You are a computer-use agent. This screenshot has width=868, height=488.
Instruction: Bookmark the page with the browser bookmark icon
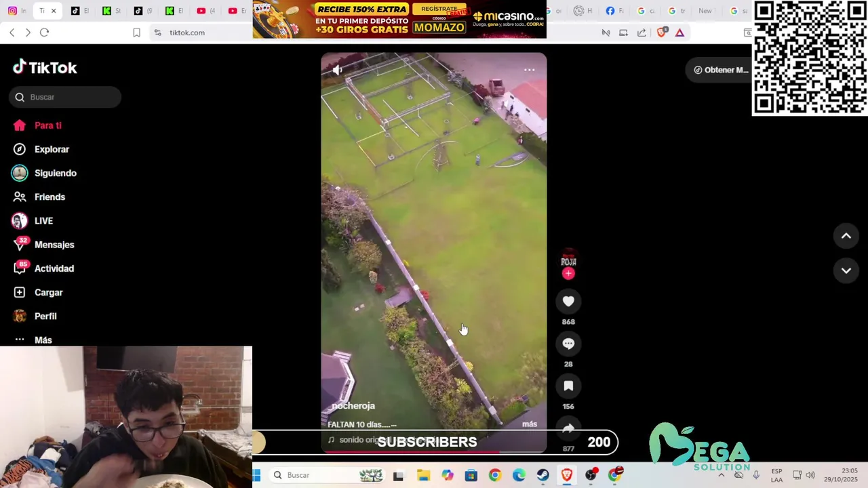(x=136, y=33)
